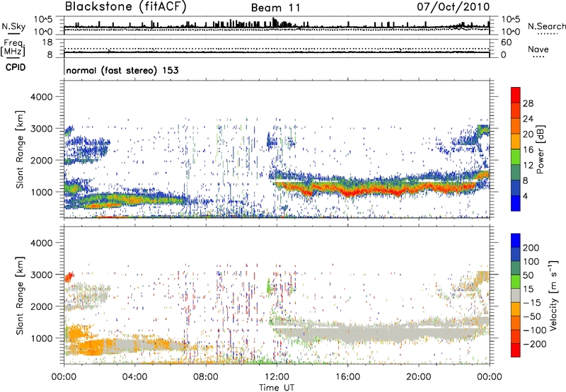The height and width of the screenshot is (392, 566).
Task: Click the "Power [dB]" colorbar title
Action: click(x=541, y=149)
